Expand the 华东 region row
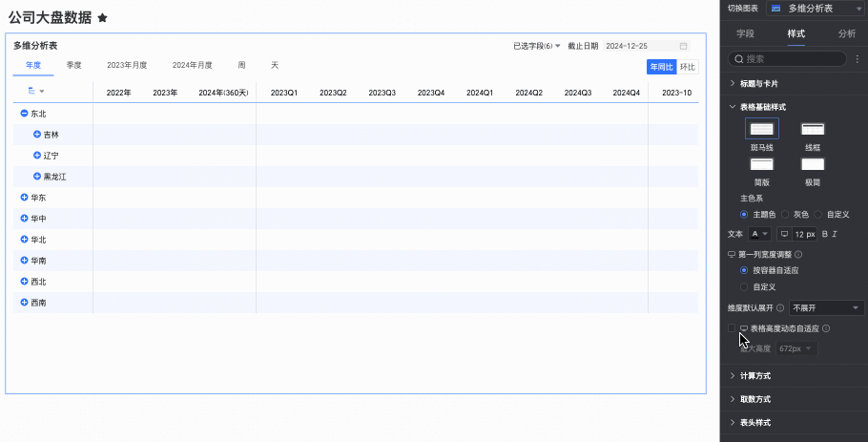 pos(24,198)
